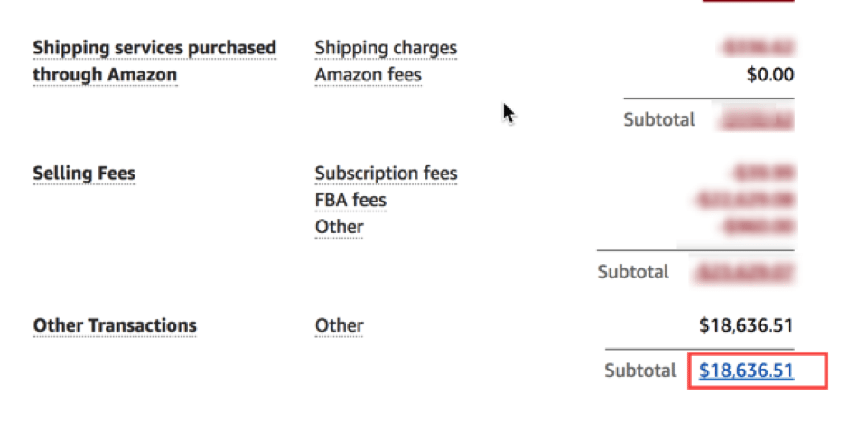Click the blurred shipping Subtotal amount

756,120
